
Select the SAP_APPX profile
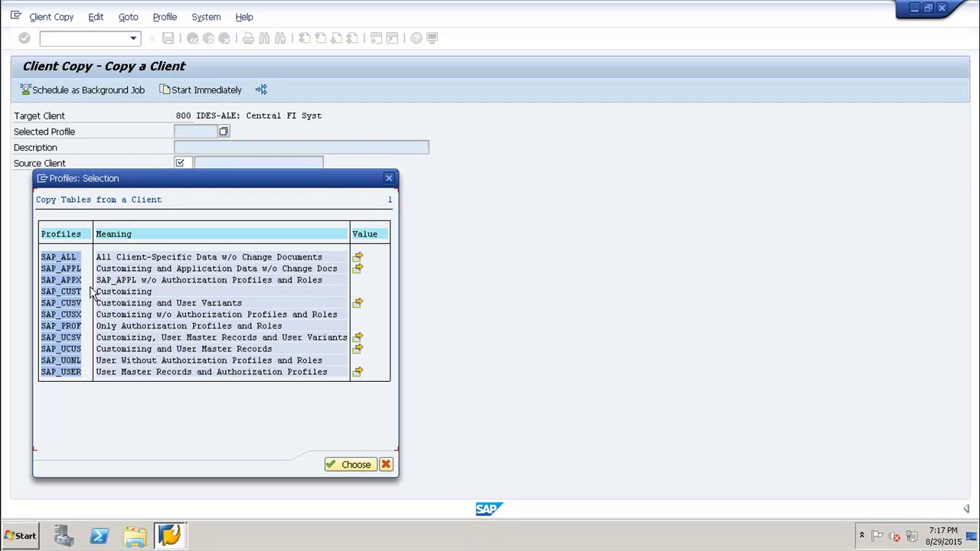pyautogui.click(x=60, y=280)
